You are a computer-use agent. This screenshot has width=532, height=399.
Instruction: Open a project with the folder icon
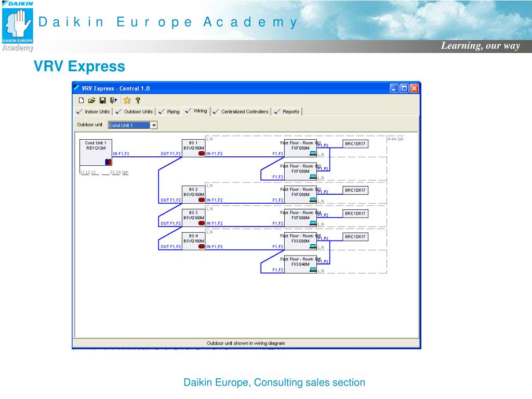(x=91, y=100)
